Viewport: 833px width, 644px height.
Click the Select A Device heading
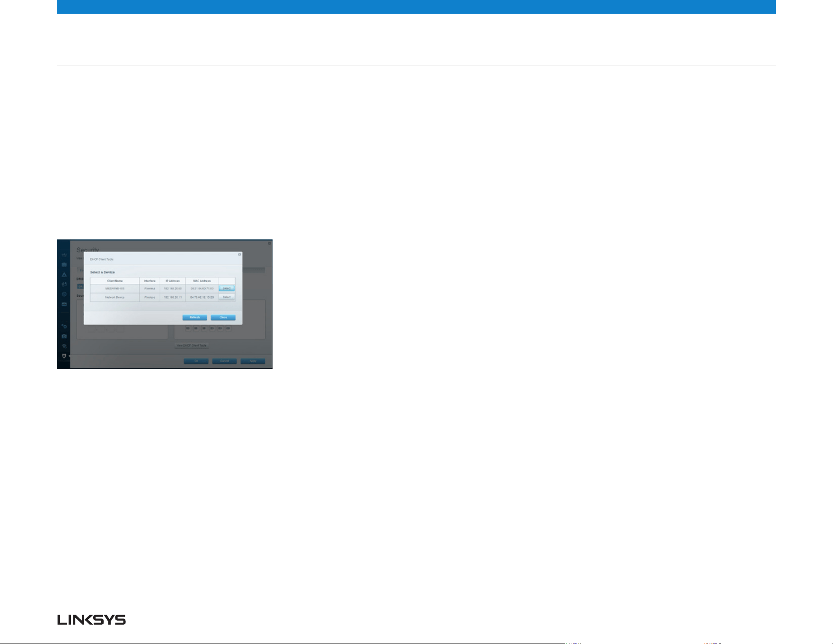pos(103,273)
